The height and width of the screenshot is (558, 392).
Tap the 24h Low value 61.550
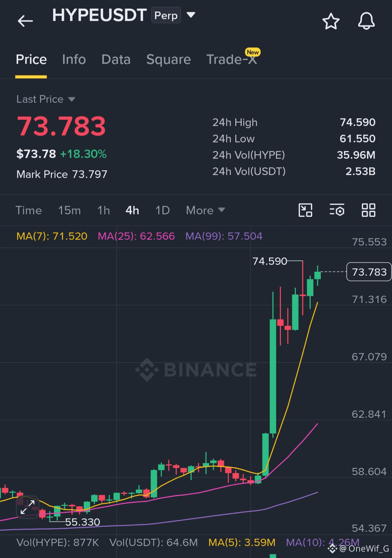tap(358, 139)
